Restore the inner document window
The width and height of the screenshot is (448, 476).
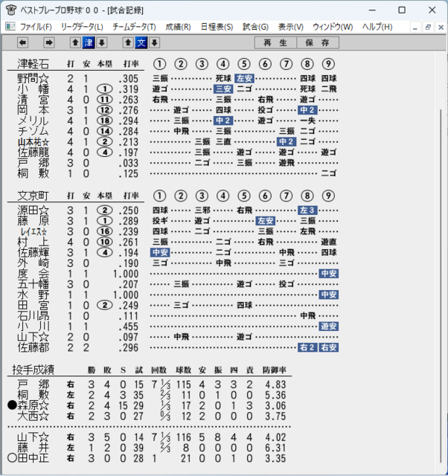pyautogui.click(x=428, y=28)
